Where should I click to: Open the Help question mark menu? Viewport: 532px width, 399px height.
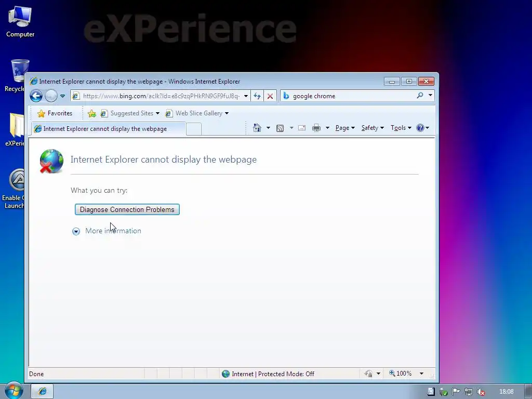click(423, 128)
